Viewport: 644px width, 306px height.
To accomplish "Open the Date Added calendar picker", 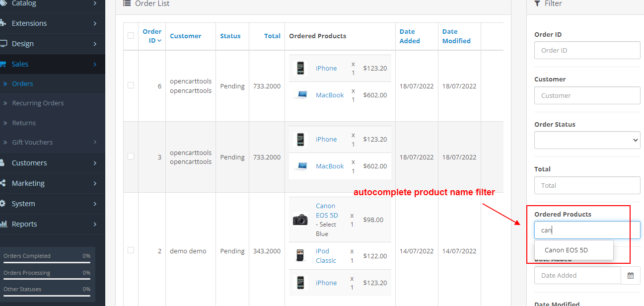I will click(631, 275).
